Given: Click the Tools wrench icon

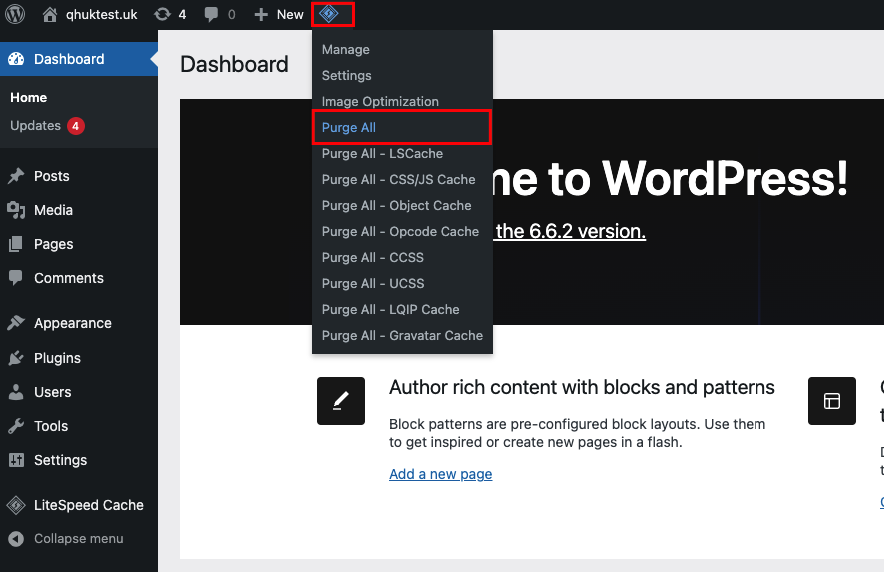Looking at the screenshot, I should pyautogui.click(x=16, y=426).
